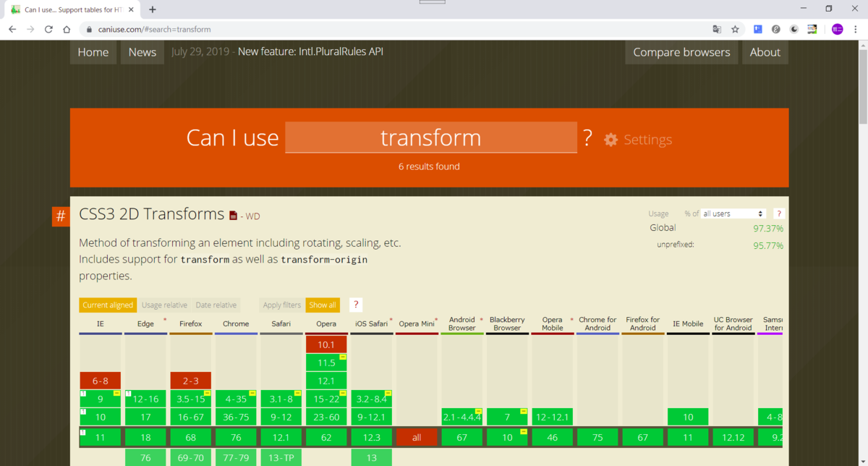Open a new browser tab

click(152, 9)
